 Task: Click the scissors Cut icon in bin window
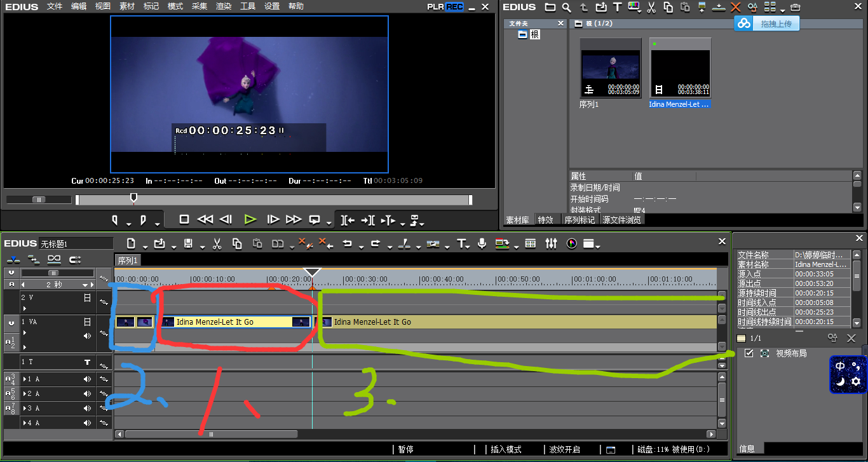point(651,7)
